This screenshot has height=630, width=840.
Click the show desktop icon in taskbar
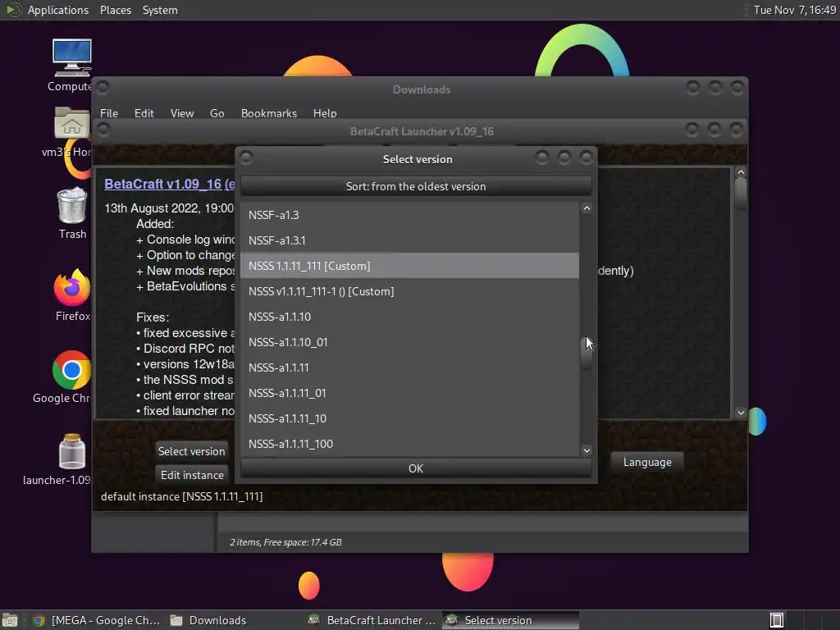[x=10, y=620]
